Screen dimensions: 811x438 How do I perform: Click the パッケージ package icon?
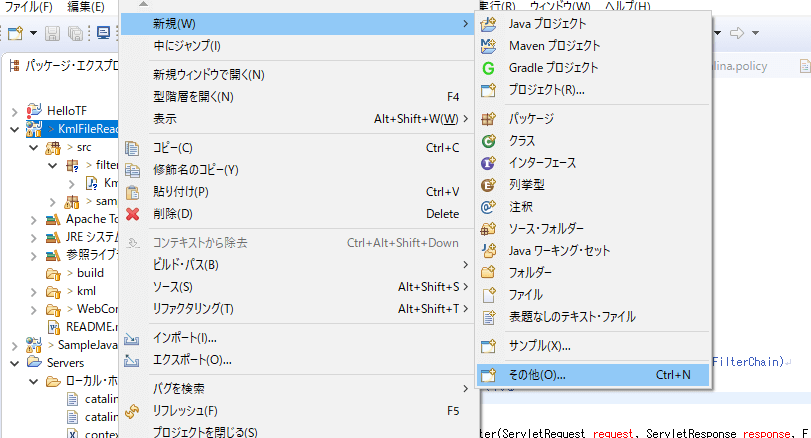pyautogui.click(x=488, y=119)
